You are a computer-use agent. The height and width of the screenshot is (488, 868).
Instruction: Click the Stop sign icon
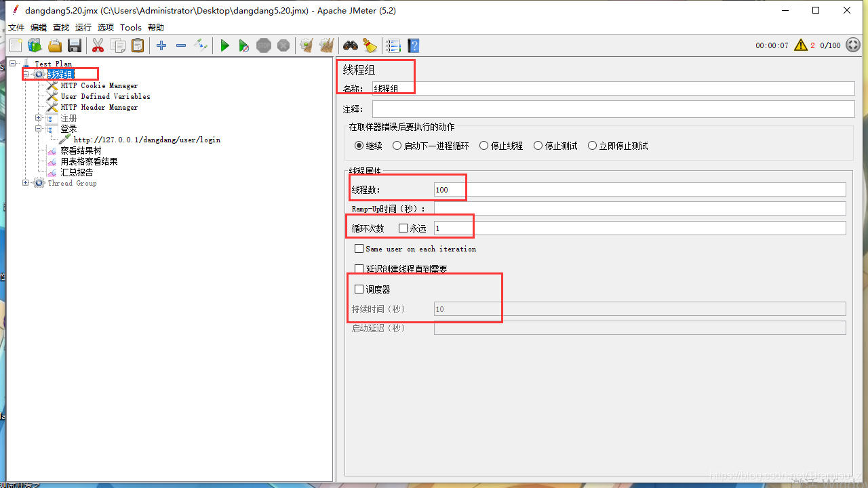(264, 45)
